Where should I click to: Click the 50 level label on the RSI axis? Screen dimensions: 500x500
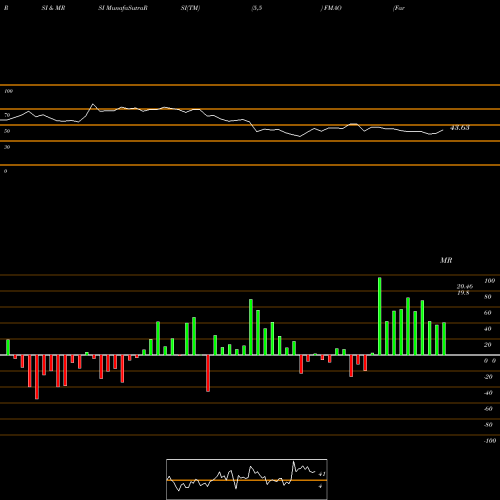click(7, 131)
